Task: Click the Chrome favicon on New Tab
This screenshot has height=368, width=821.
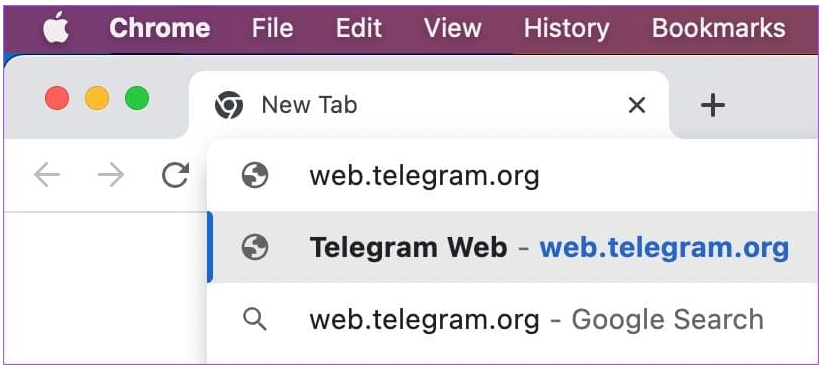Action: click(229, 105)
